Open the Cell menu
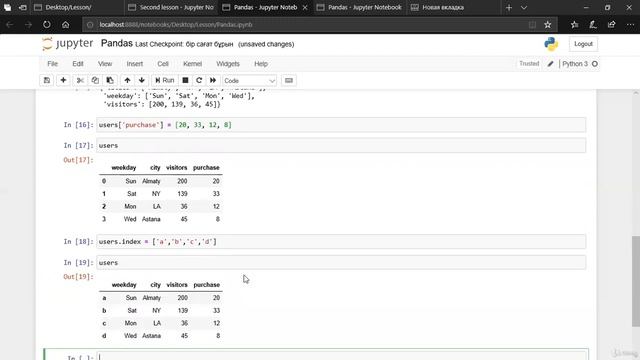This screenshot has width=640, height=360. pyautogui.click(x=163, y=64)
